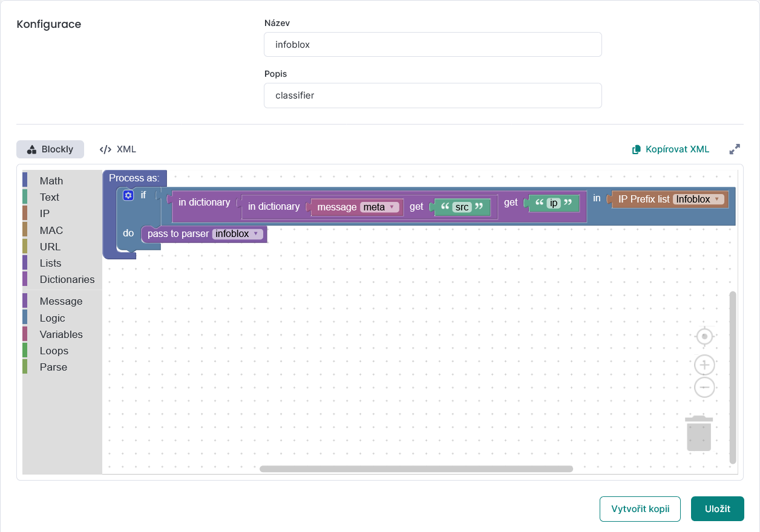Click the gear icon on the if block
Image resolution: width=760 pixels, height=532 pixels.
tap(128, 195)
